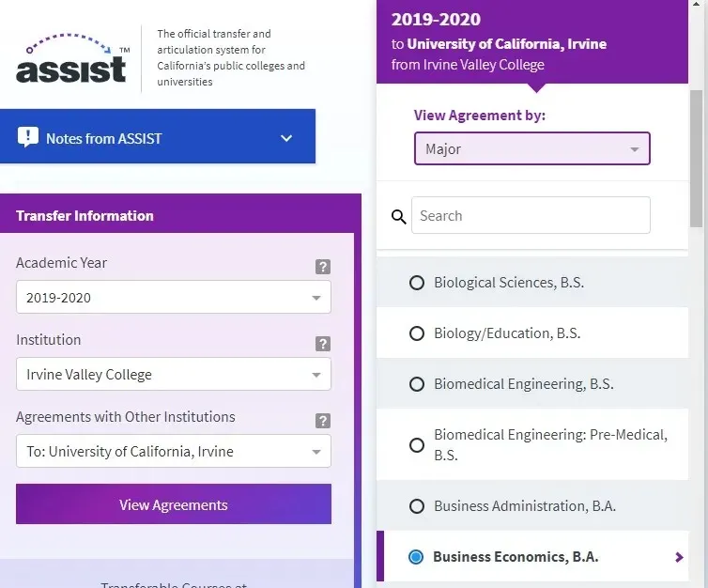Click arrow beside Business Economics, B.A.
Screen dimensions: 708x588
680,557
